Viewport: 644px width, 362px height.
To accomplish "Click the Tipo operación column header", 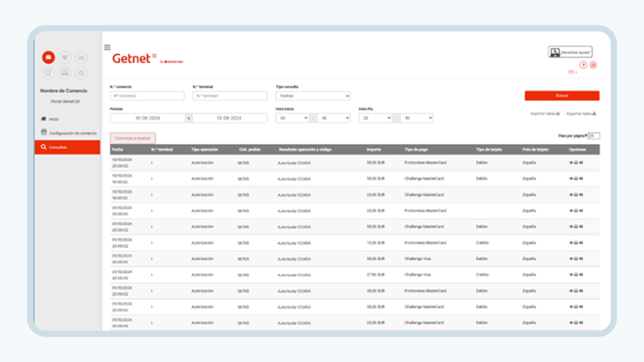I will coord(204,149).
